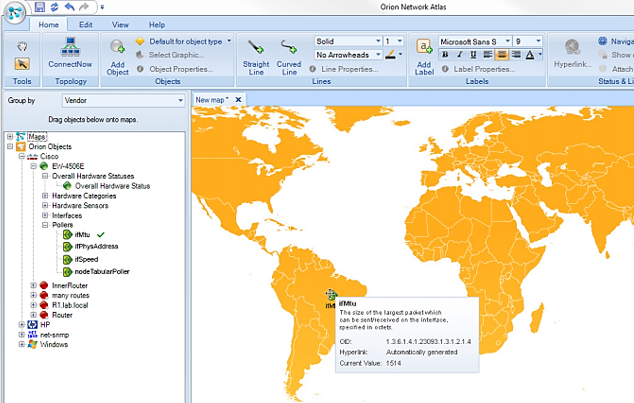Select the arrow pointer tool
634x403 pixels.
(x=22, y=63)
